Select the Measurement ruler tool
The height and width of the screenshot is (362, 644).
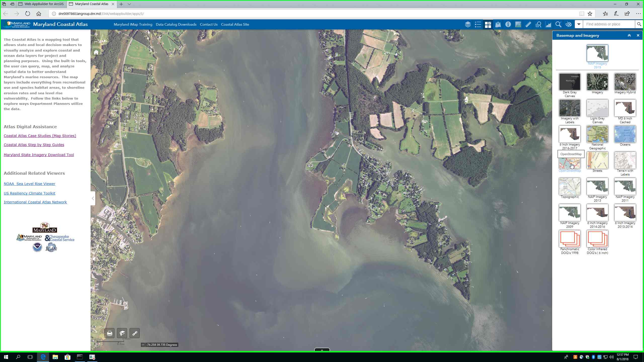click(x=528, y=24)
